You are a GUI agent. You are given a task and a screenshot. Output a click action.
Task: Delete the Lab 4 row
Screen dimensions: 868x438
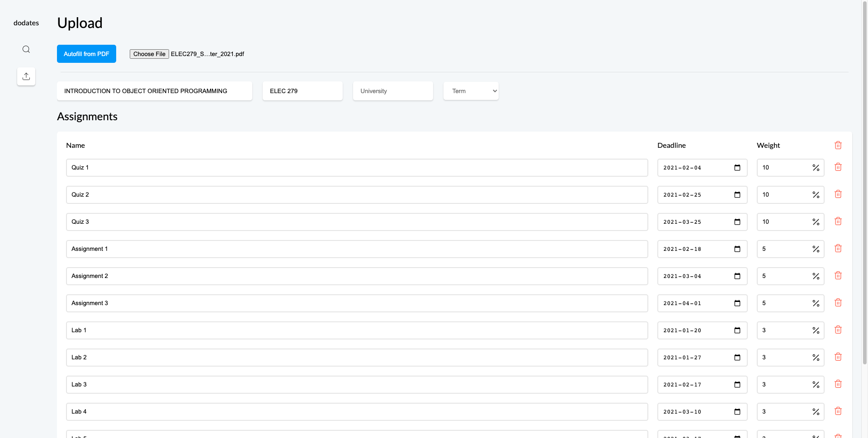pyautogui.click(x=838, y=411)
